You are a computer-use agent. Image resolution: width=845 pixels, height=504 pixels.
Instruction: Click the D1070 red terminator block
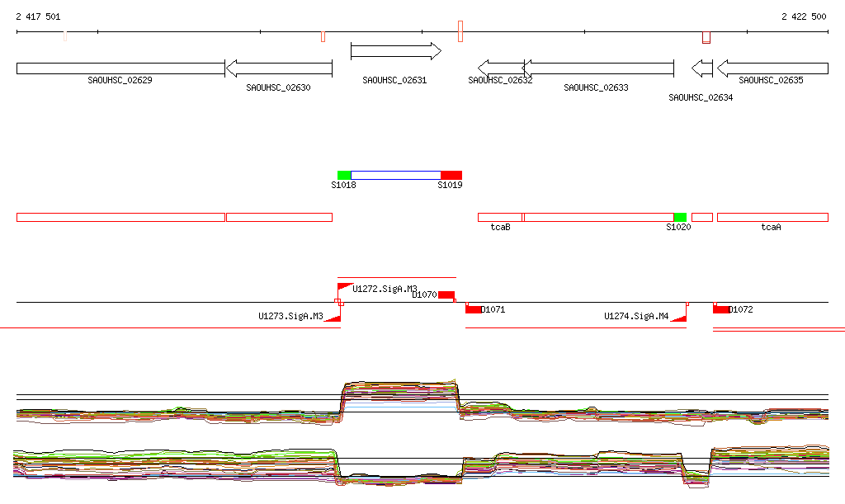click(446, 295)
